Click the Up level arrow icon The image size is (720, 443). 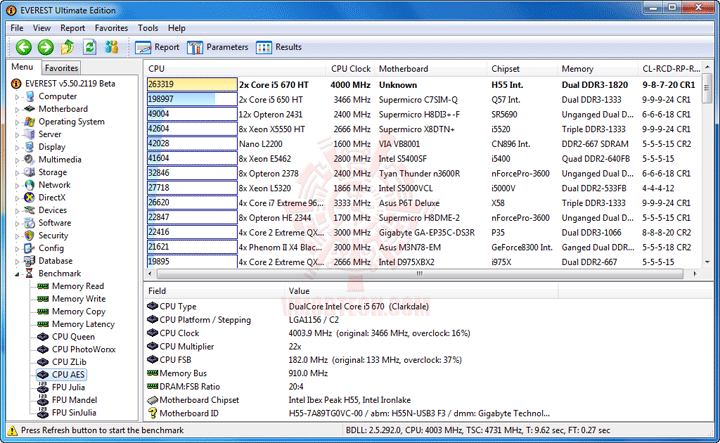68,47
